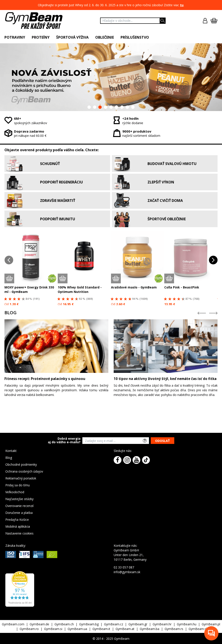Click the search magnifier icon
This screenshot has width=222, height=644.
point(163,21)
